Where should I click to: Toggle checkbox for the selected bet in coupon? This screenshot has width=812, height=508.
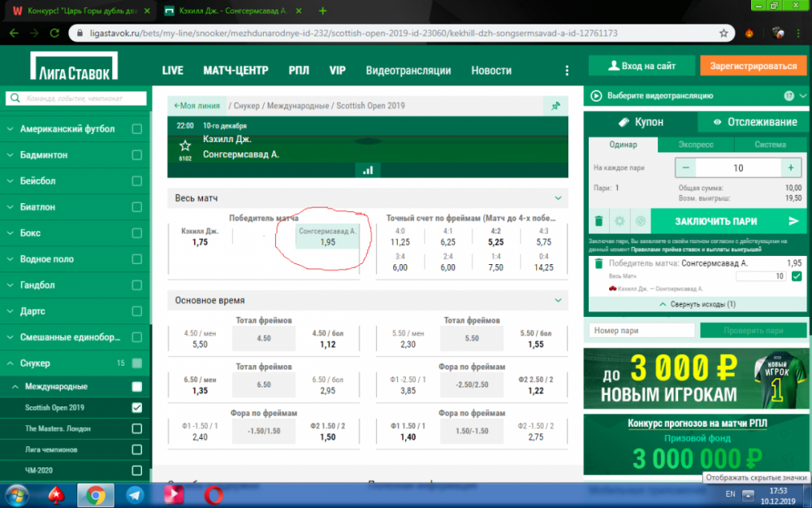(x=796, y=277)
